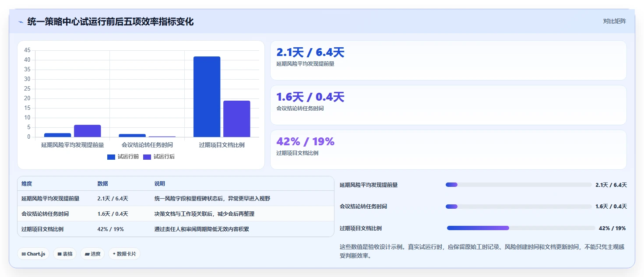Viewport: 644px width, 277px height.
Task: Click table cell 1.6天 / 0.4天
Action: click(113, 214)
